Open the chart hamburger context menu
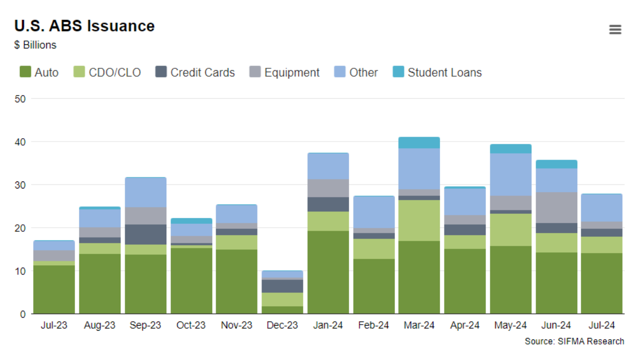Viewport: 644px width, 361px height. click(615, 30)
